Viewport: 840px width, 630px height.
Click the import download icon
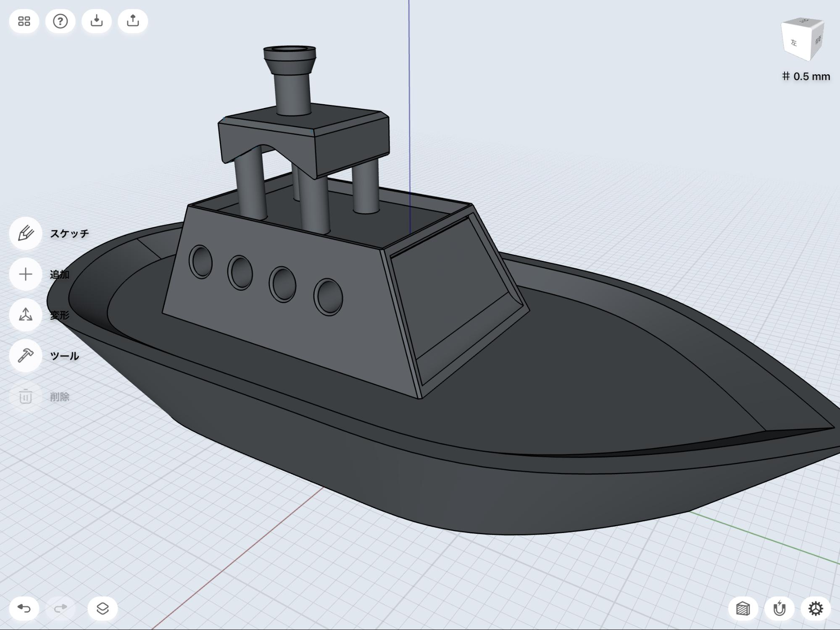pos(97,21)
